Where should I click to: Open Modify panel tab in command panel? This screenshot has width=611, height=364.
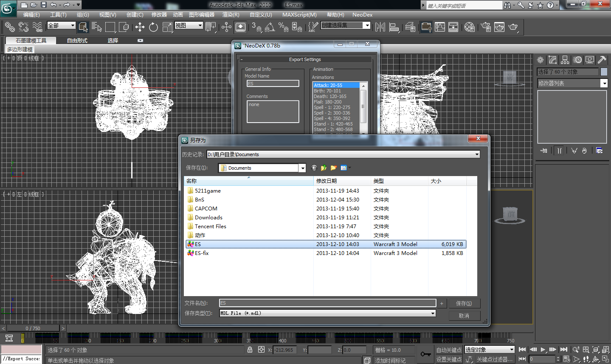[x=552, y=60]
